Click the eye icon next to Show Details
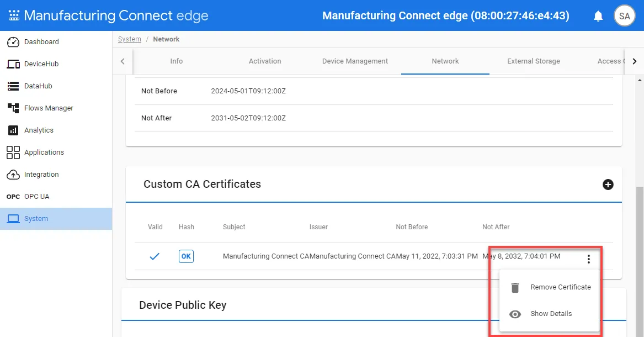 pyautogui.click(x=515, y=314)
